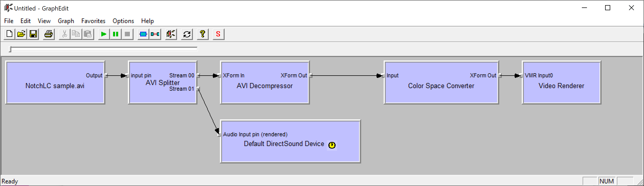Screen dimensions: 644x186
Task: Click the Insert Filters toolbar icon
Action: tap(143, 34)
